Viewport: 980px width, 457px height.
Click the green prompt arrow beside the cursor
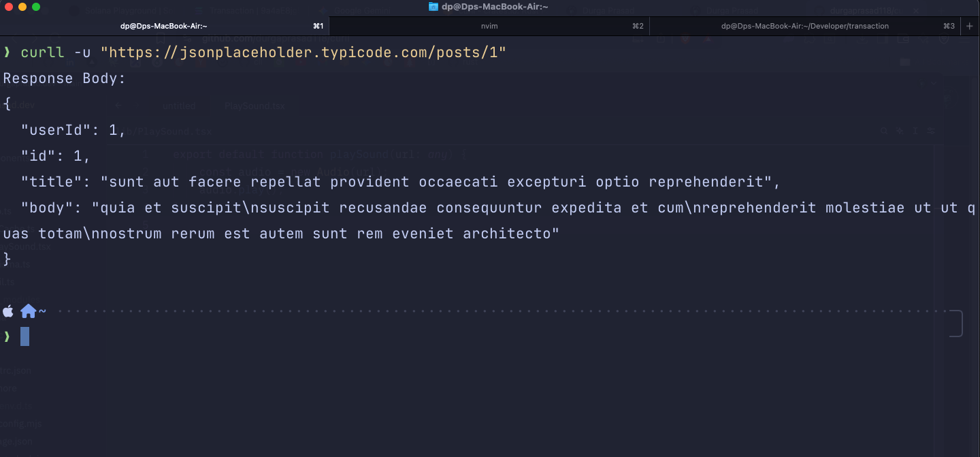pyautogui.click(x=7, y=336)
